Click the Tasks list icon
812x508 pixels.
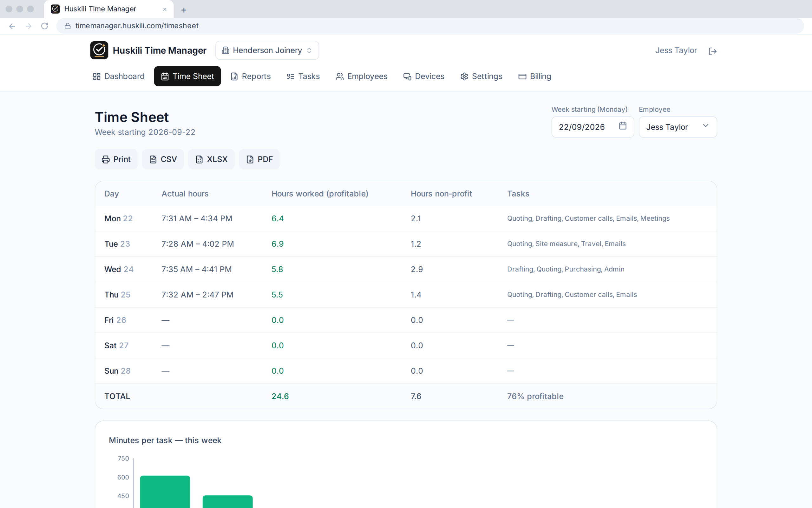[291, 77]
